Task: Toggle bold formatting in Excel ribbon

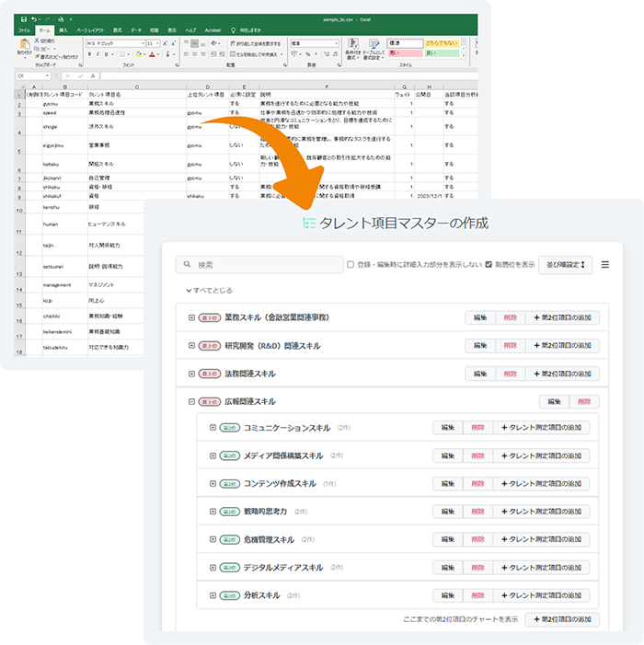Action: [x=89, y=53]
